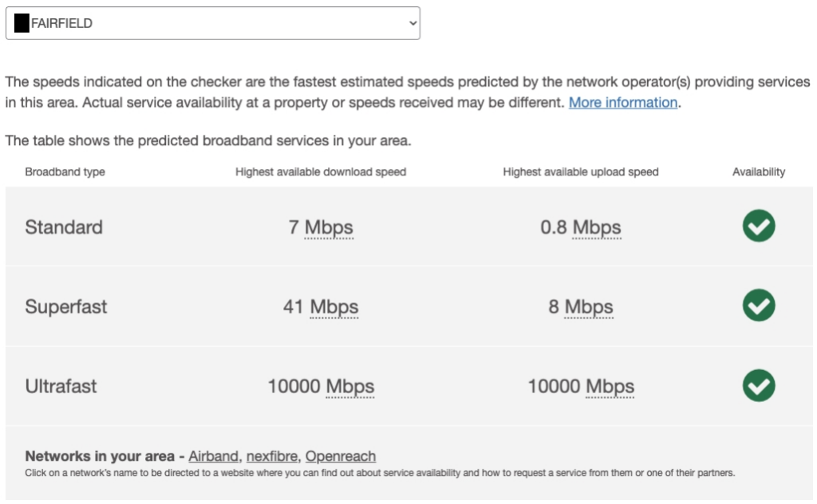Screen dimensions: 817x504
Task: Click the Availability column header
Action: point(759,171)
